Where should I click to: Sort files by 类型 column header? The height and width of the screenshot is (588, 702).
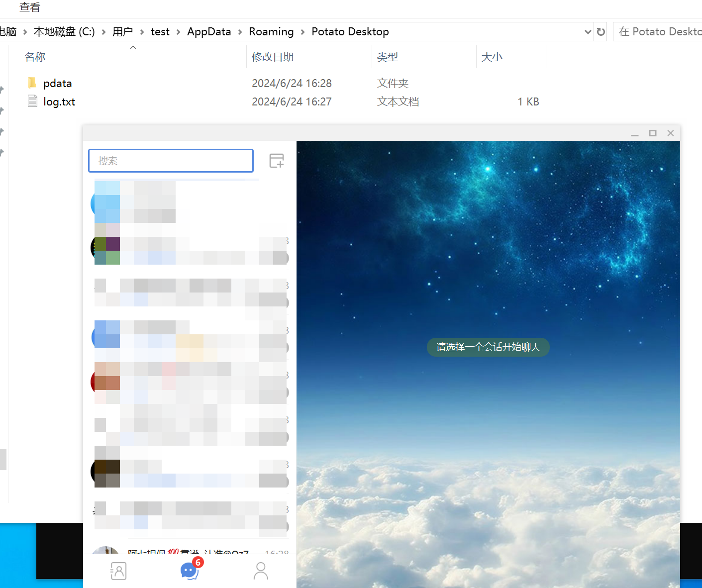(387, 57)
